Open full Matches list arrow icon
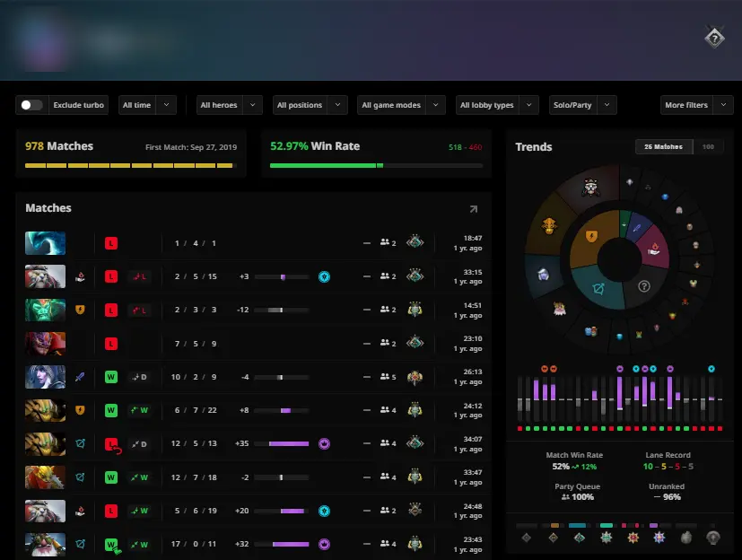 coord(473,209)
